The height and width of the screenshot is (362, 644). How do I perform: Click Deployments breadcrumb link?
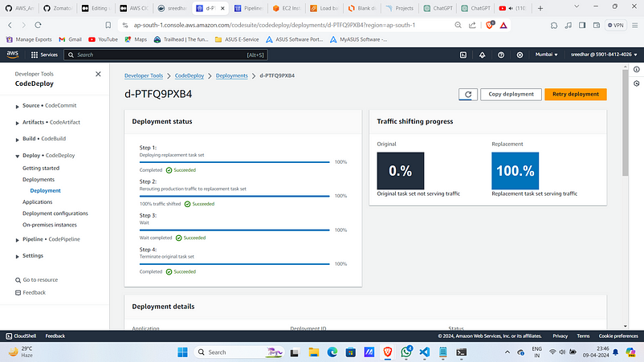click(x=231, y=75)
